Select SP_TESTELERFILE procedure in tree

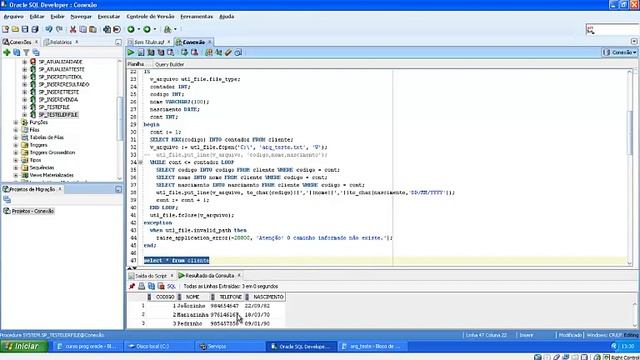pyautogui.click(x=58, y=115)
